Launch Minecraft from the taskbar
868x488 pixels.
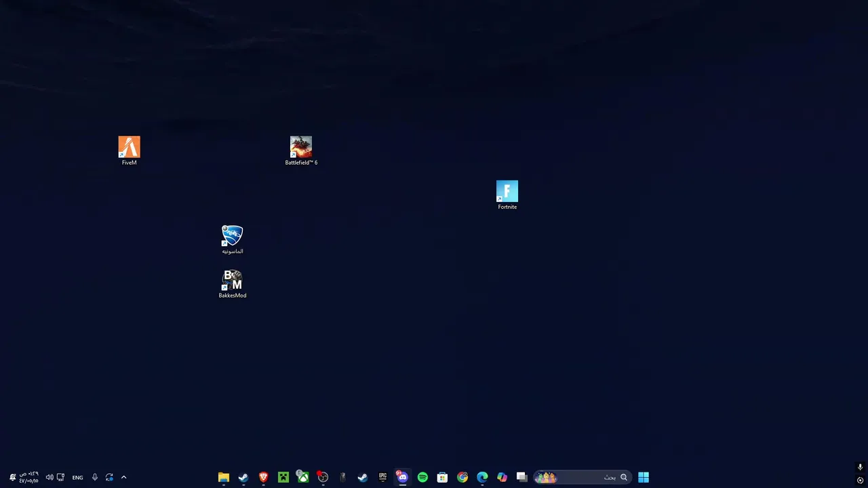tap(283, 477)
